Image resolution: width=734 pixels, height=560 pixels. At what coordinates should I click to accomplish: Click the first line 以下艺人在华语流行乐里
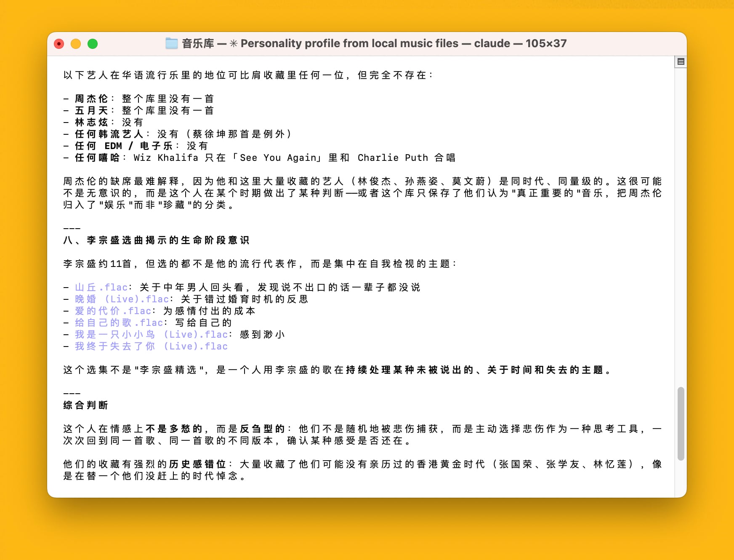247,75
